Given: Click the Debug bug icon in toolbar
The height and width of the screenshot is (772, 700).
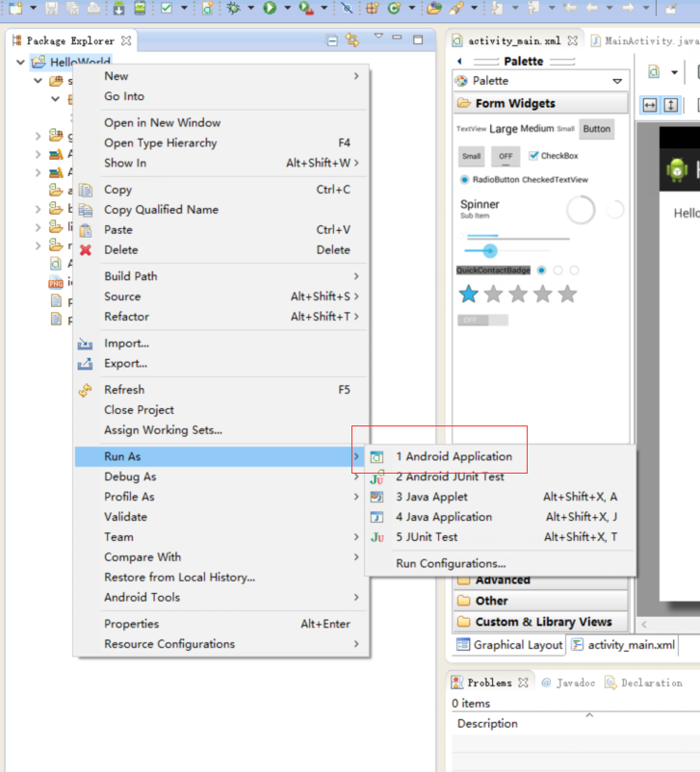Looking at the screenshot, I should (234, 8).
